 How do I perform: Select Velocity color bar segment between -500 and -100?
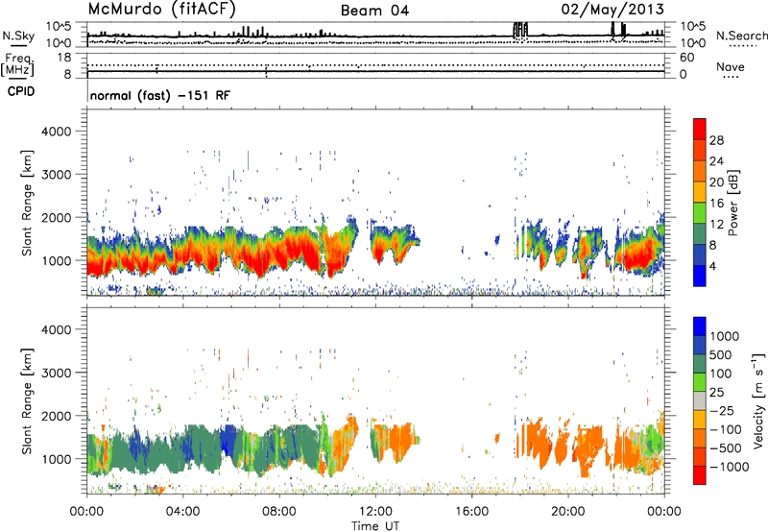pyautogui.click(x=700, y=439)
